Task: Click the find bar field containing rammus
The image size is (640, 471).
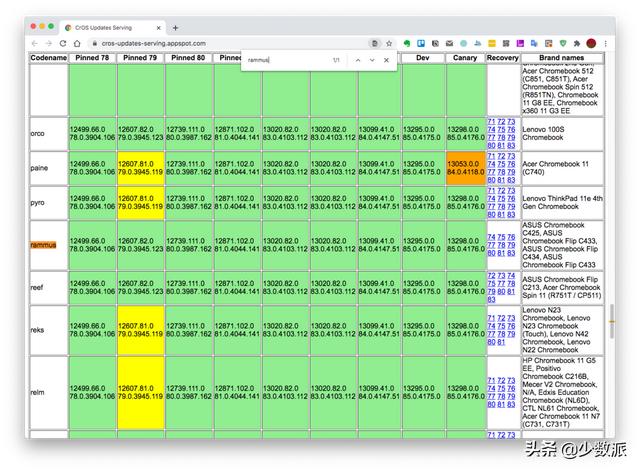Action: (286, 60)
